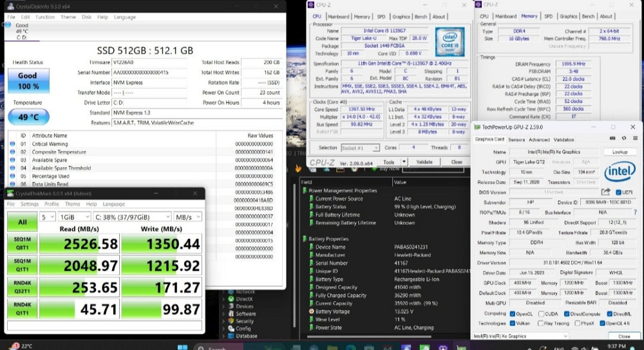
Task: Switch to the Sensors tab in GPU-Z
Action: 516,139
